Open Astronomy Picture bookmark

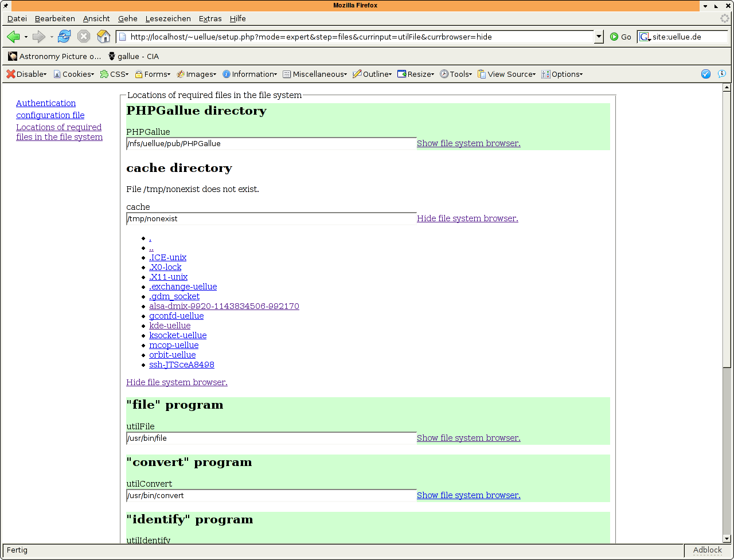54,56
